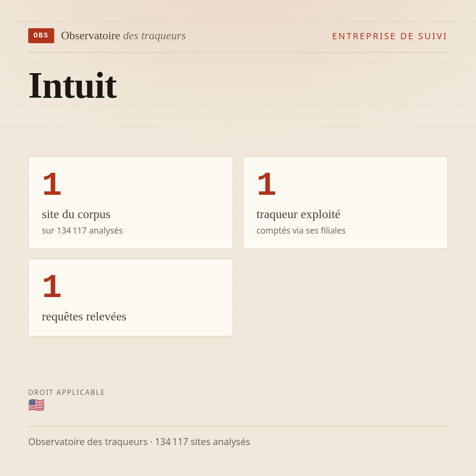Select the 'traqueur exploité' label
476x476 pixels.
pyautogui.click(x=298, y=214)
